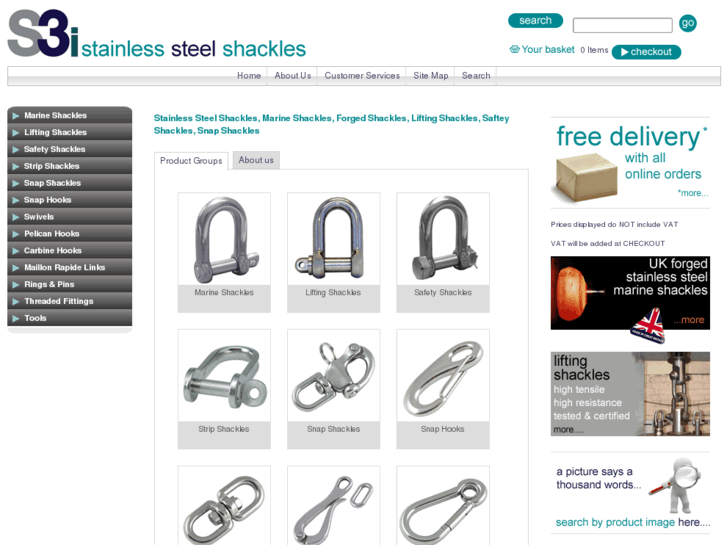Open the lifting shackles promo banner
This screenshot has height=545, width=727.
tap(630, 394)
